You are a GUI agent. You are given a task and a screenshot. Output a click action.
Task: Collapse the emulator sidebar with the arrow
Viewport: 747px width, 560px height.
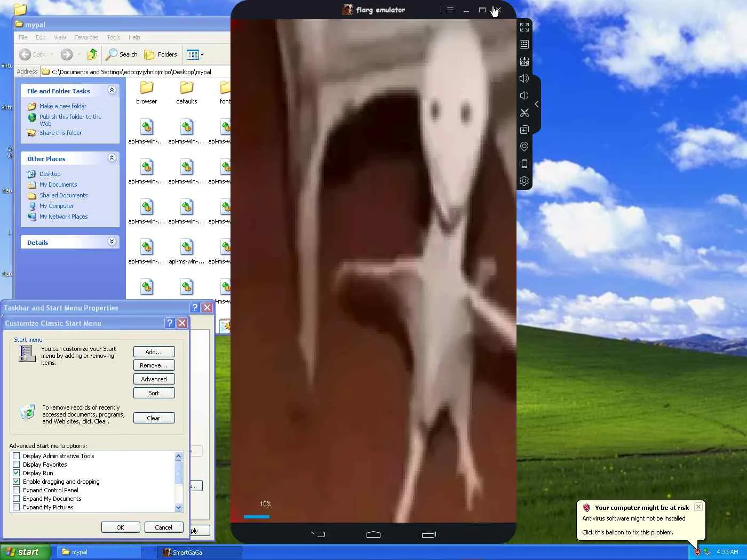(x=537, y=104)
